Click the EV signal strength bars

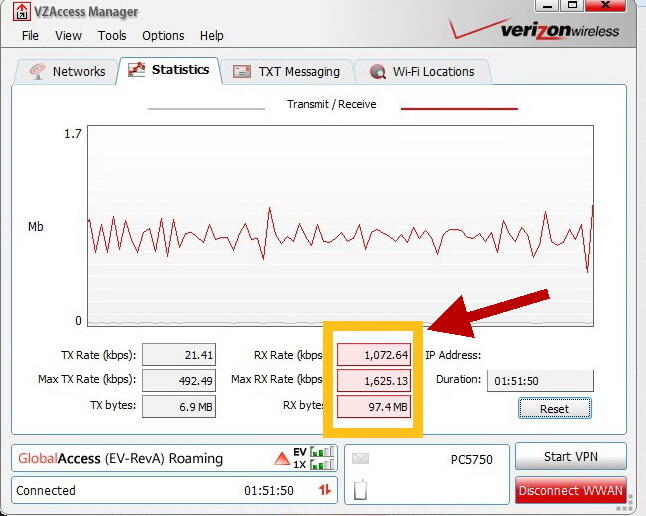322,452
